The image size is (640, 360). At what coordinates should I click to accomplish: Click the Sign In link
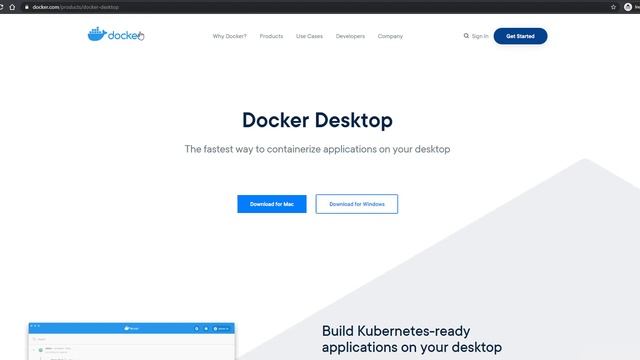[480, 36]
